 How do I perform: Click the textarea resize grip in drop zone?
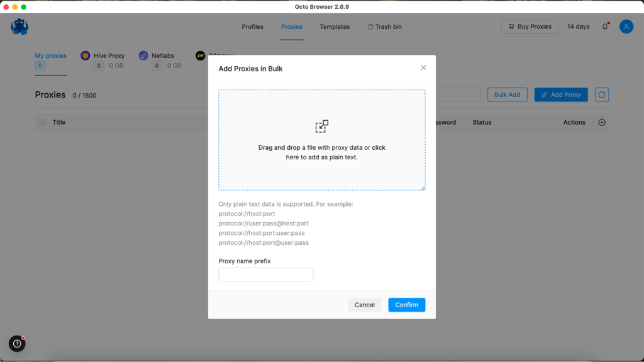pyautogui.click(x=423, y=188)
